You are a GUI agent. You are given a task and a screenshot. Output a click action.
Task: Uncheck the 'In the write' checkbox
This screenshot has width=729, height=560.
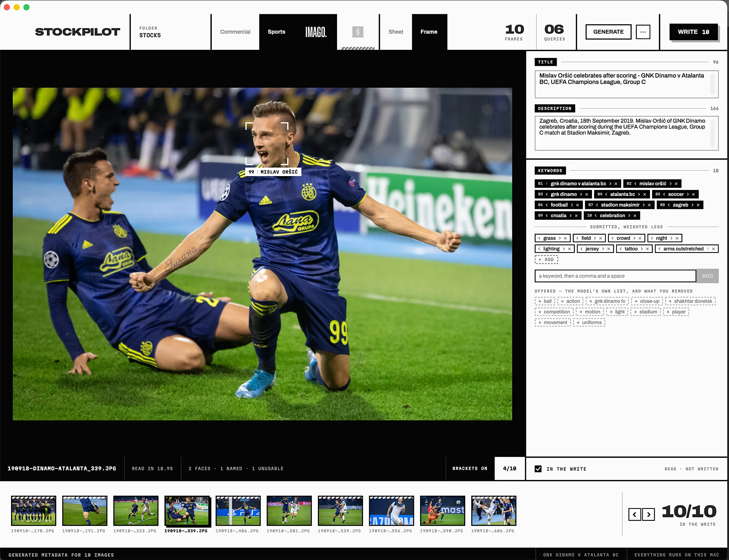pos(538,469)
